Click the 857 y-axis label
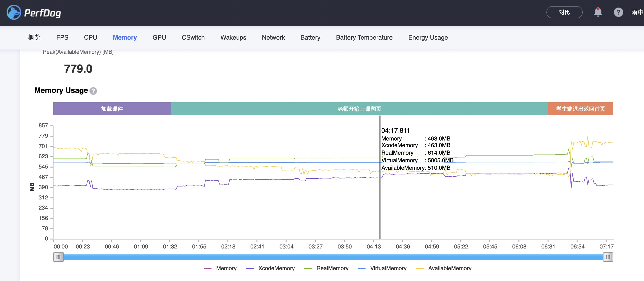 tap(43, 125)
